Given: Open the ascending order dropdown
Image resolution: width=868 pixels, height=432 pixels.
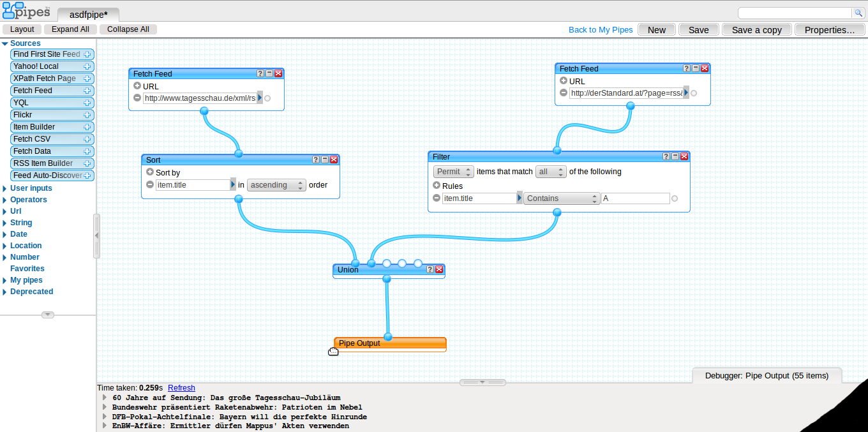Looking at the screenshot, I should coord(276,185).
